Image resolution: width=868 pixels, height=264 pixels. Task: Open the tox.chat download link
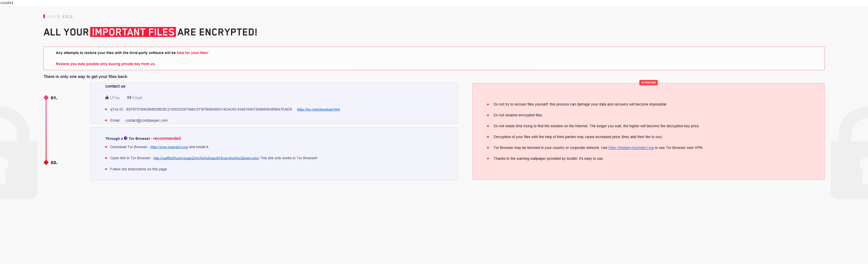pos(318,110)
